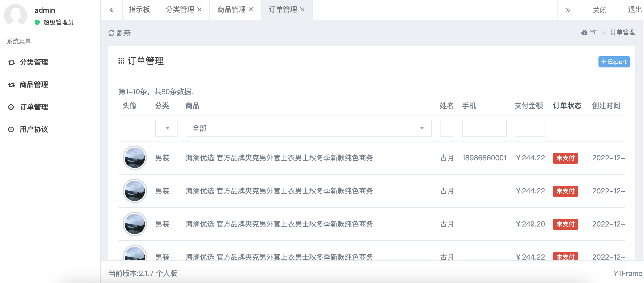Screen dimensions: 644x283
Task: Click the 支付金额 filter input field
Action: point(530,128)
